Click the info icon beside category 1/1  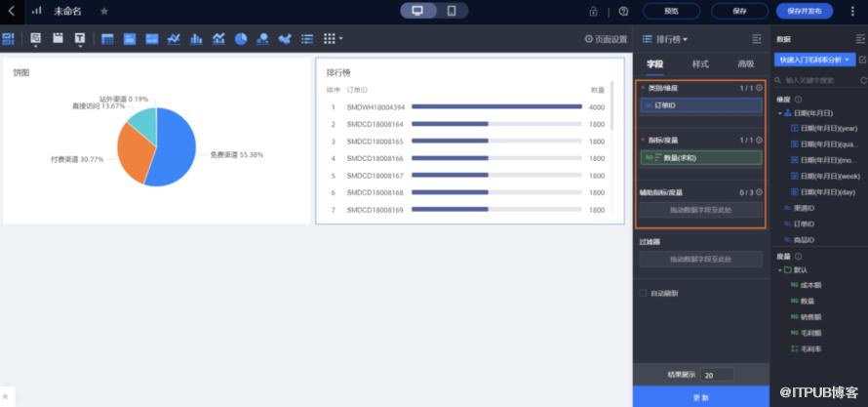(759, 88)
